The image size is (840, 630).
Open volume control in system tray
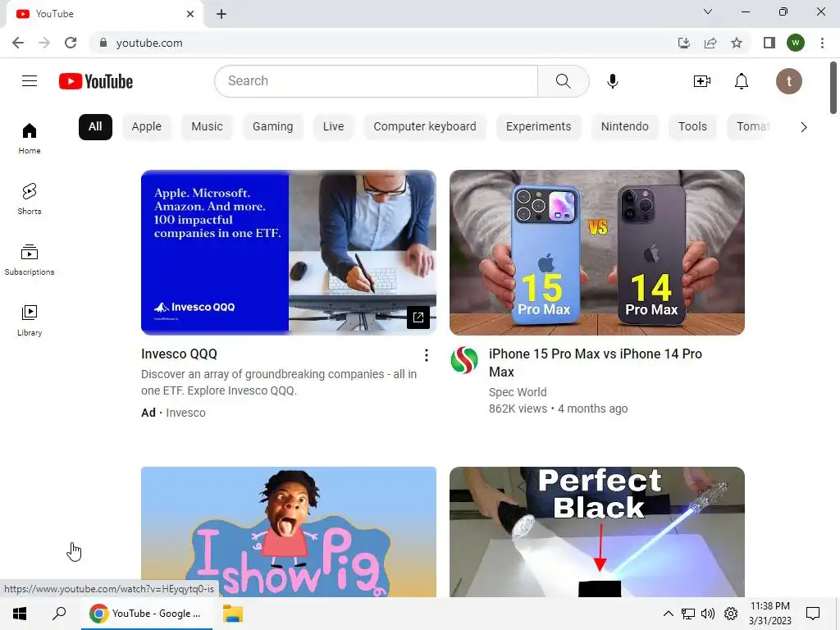pos(708,614)
